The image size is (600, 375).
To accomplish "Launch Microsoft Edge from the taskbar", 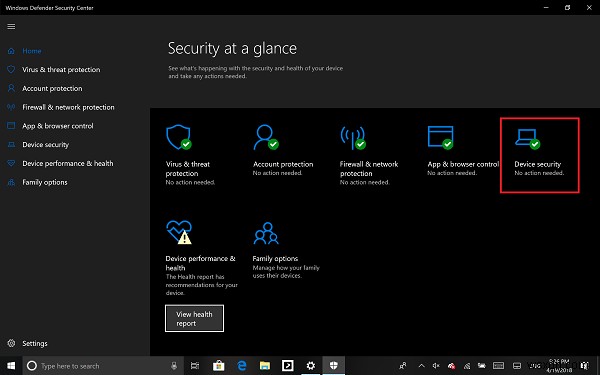I will point(241,366).
